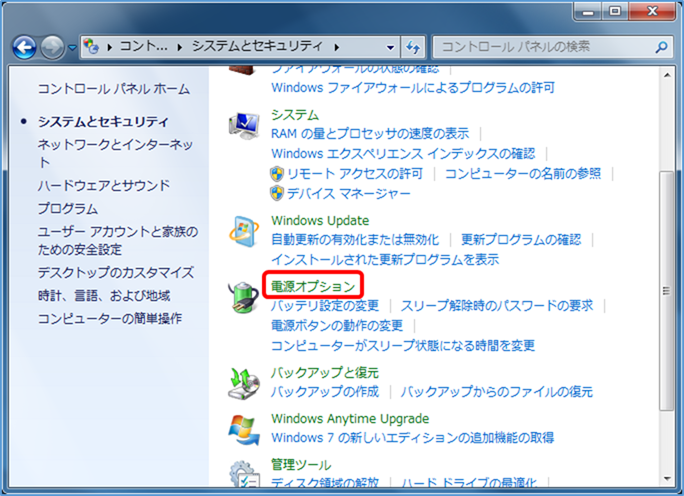Open the address bar history dropdown
This screenshot has height=496, width=684.
(390, 47)
